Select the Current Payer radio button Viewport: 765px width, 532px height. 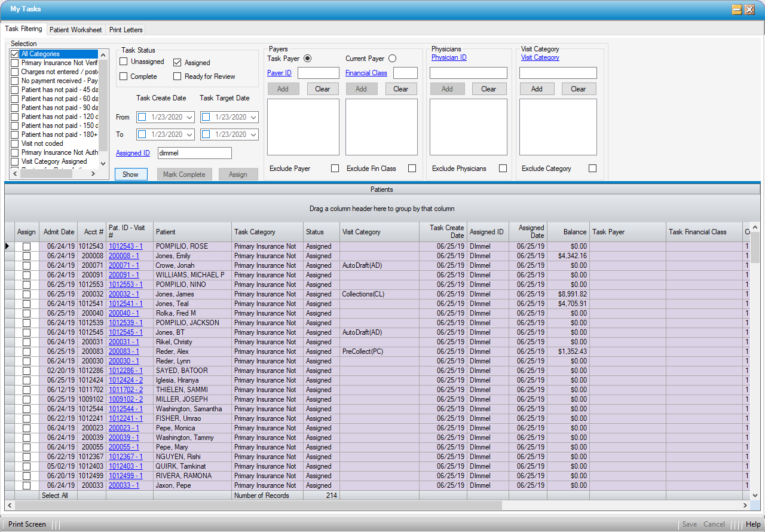tap(392, 59)
